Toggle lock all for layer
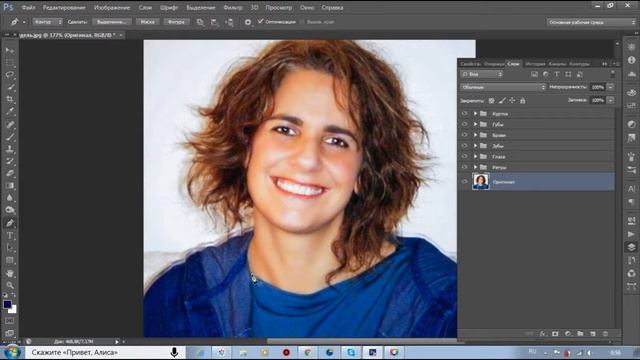The height and width of the screenshot is (360, 640). click(x=522, y=100)
